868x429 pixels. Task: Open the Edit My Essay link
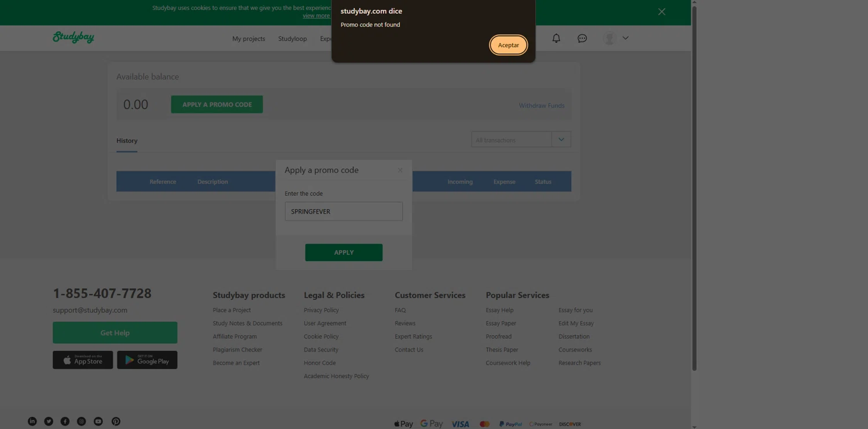pyautogui.click(x=576, y=324)
